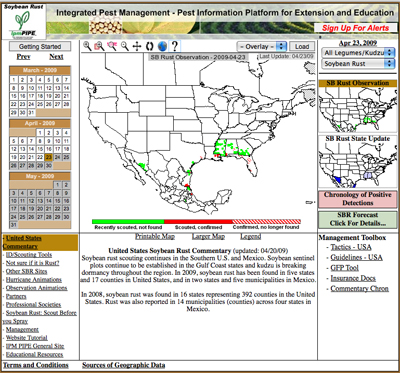Click the refresh map arrows icon
Viewport: 400px width, 373px height.
click(149, 46)
